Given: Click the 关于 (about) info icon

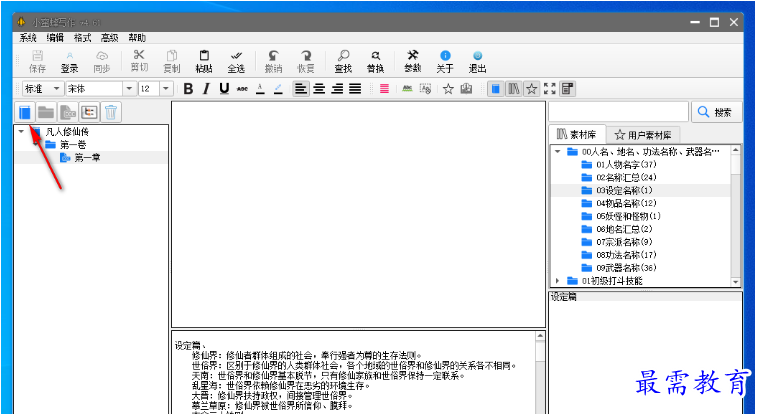Looking at the screenshot, I should pyautogui.click(x=445, y=60).
